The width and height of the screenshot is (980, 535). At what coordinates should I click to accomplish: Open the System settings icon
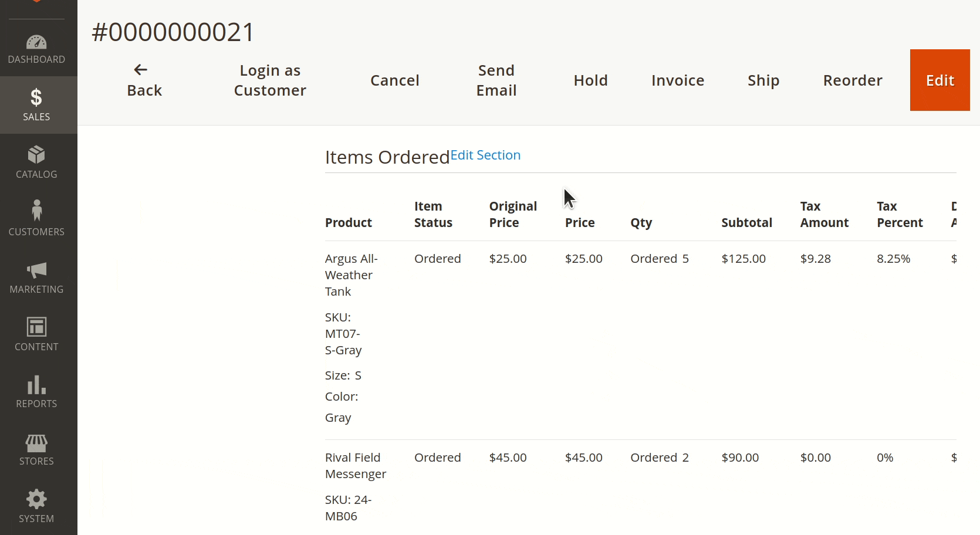click(36, 506)
